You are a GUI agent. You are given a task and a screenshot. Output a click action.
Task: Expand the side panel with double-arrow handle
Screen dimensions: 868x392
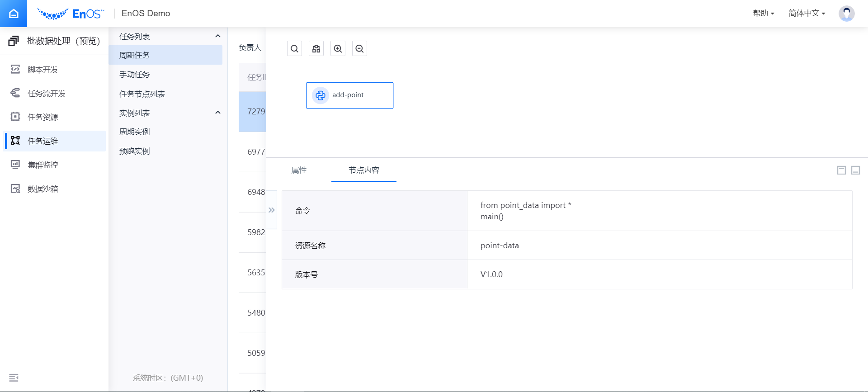point(272,210)
